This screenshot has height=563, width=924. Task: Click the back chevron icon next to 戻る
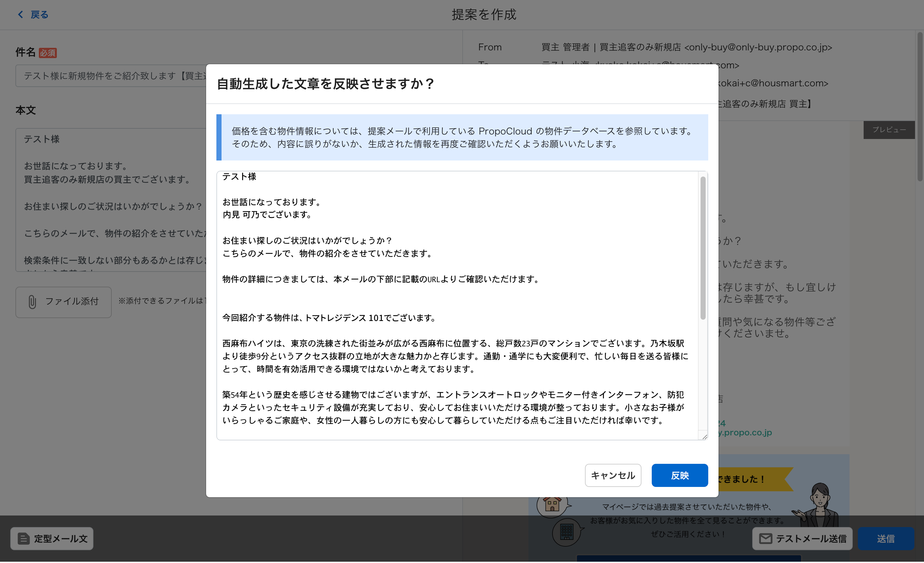pyautogui.click(x=21, y=15)
